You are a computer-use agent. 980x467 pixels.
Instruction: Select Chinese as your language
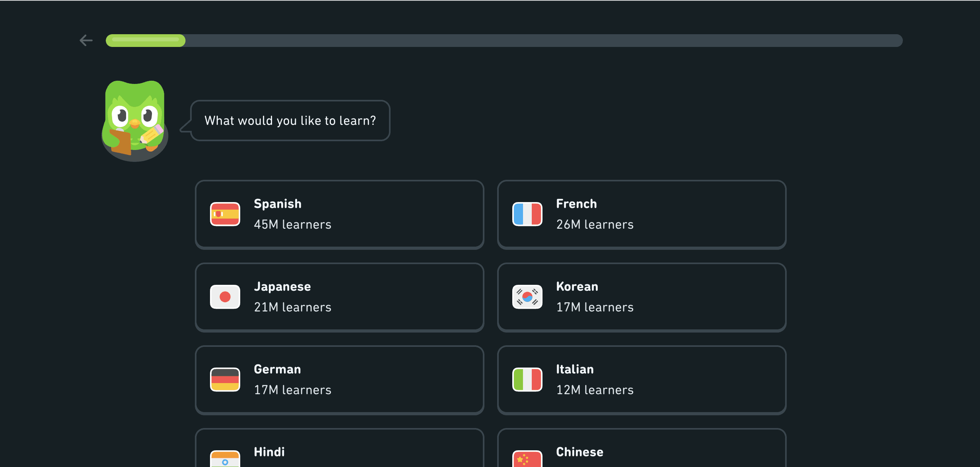pyautogui.click(x=642, y=453)
